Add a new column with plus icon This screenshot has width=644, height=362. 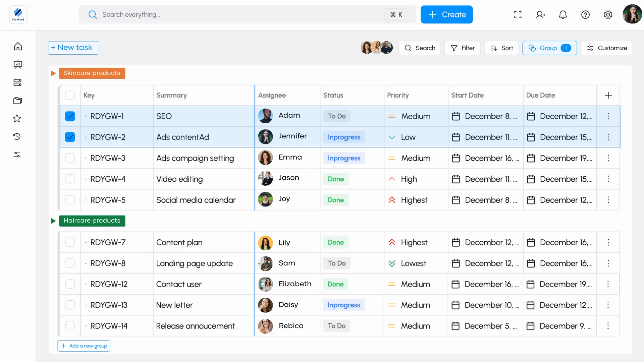(x=608, y=96)
